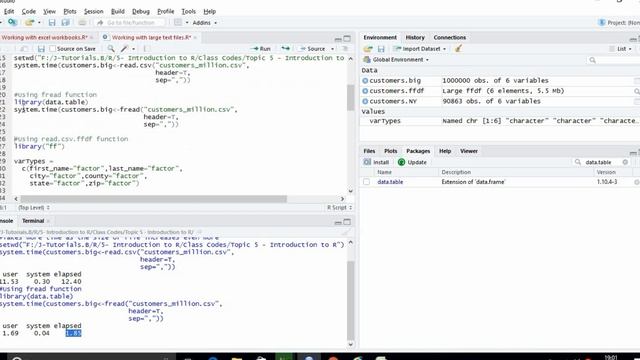Open the Global Environment dropdown
Viewport: 640px width, 360px height.
click(x=396, y=60)
